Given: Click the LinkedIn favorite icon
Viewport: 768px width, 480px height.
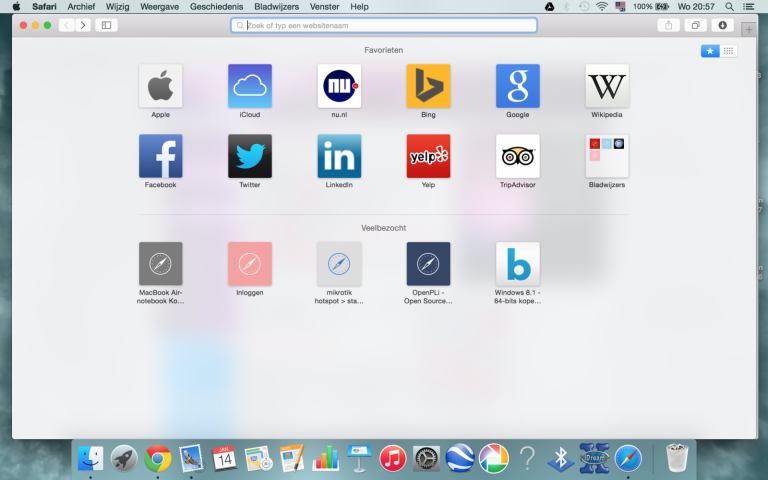Looking at the screenshot, I should coord(339,156).
